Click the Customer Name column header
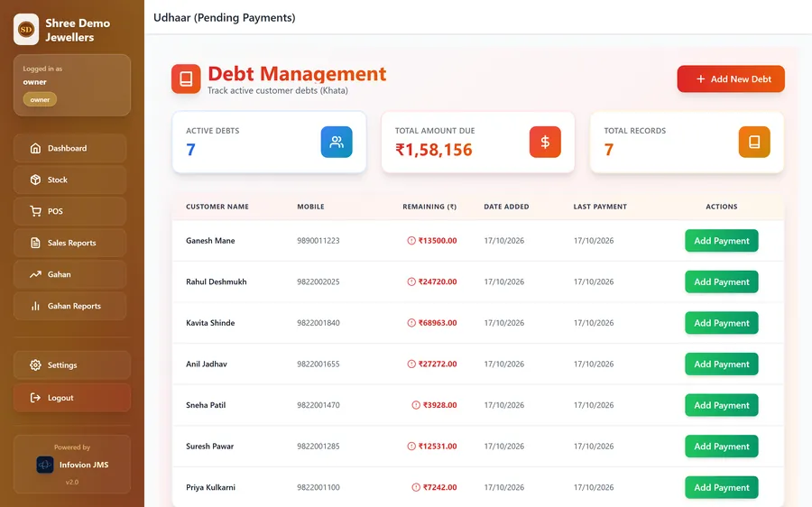 tap(217, 207)
